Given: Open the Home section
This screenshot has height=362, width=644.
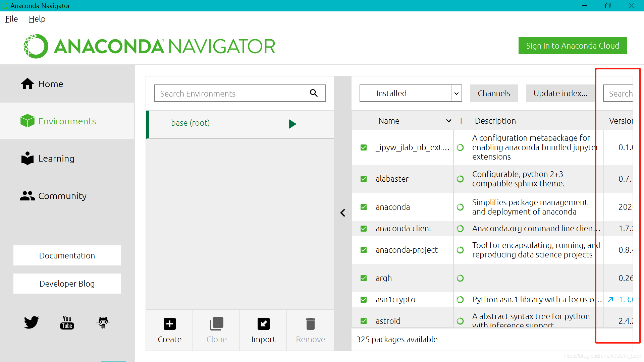Looking at the screenshot, I should point(67,84).
